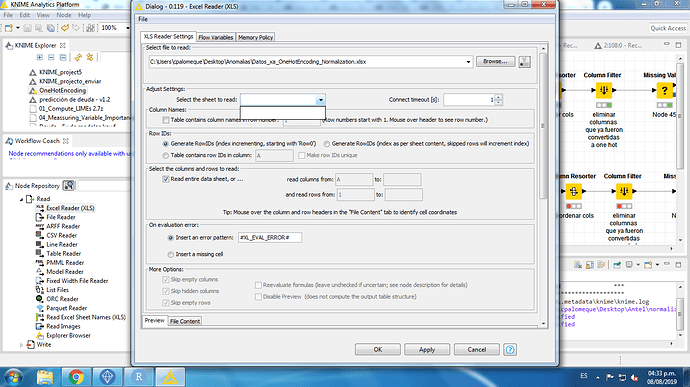Click the error pattern text field
The height and width of the screenshot is (387, 690).
coord(270,238)
